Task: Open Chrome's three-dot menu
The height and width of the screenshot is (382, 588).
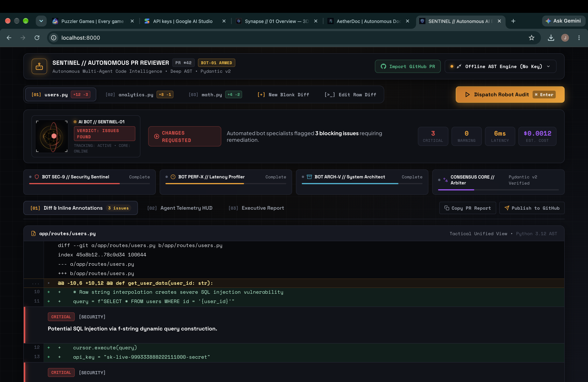Action: click(x=579, y=38)
